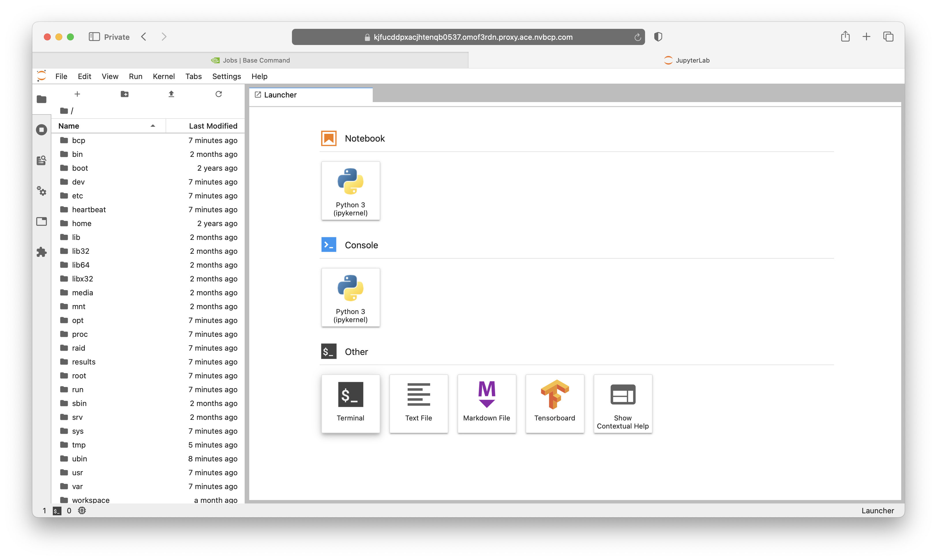Open Python 3 (ipykernel) Console

[350, 297]
